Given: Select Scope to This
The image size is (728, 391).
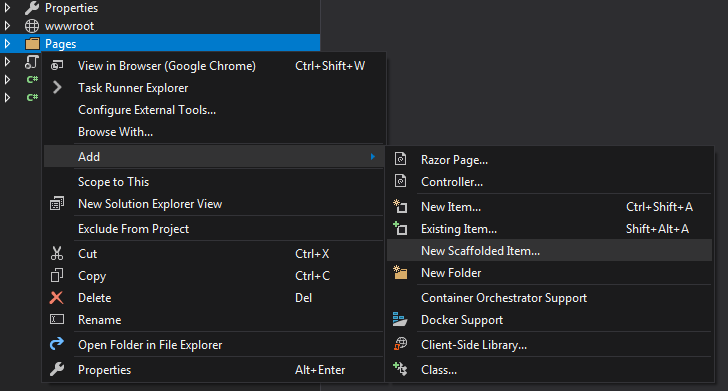Looking at the screenshot, I should [x=214, y=182].
